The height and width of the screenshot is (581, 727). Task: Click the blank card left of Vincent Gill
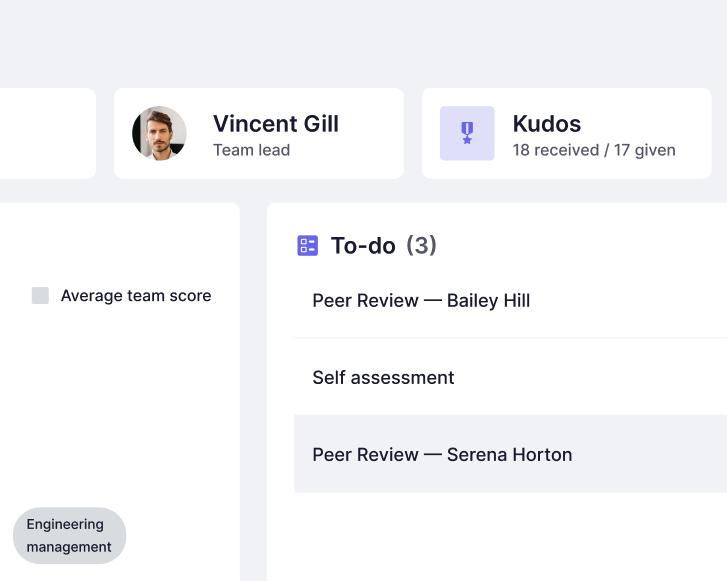coord(45,133)
